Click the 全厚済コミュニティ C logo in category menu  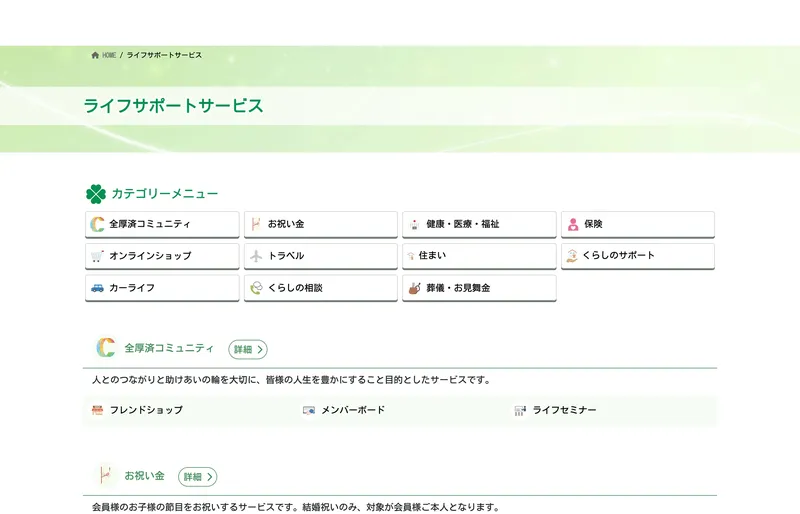point(97,224)
